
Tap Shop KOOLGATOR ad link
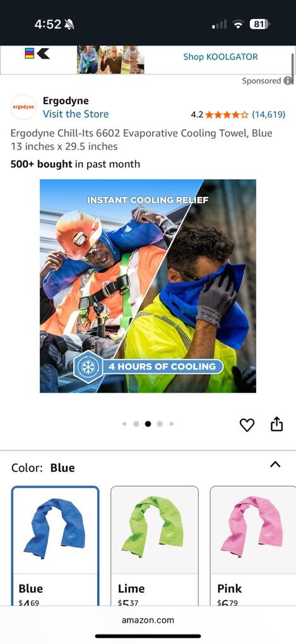220,57
